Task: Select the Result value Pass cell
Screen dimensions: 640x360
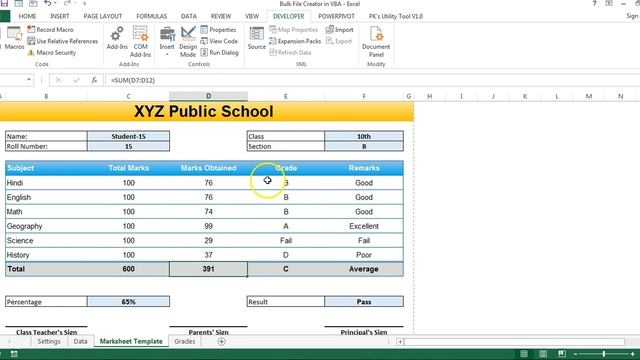Action: [x=364, y=302]
